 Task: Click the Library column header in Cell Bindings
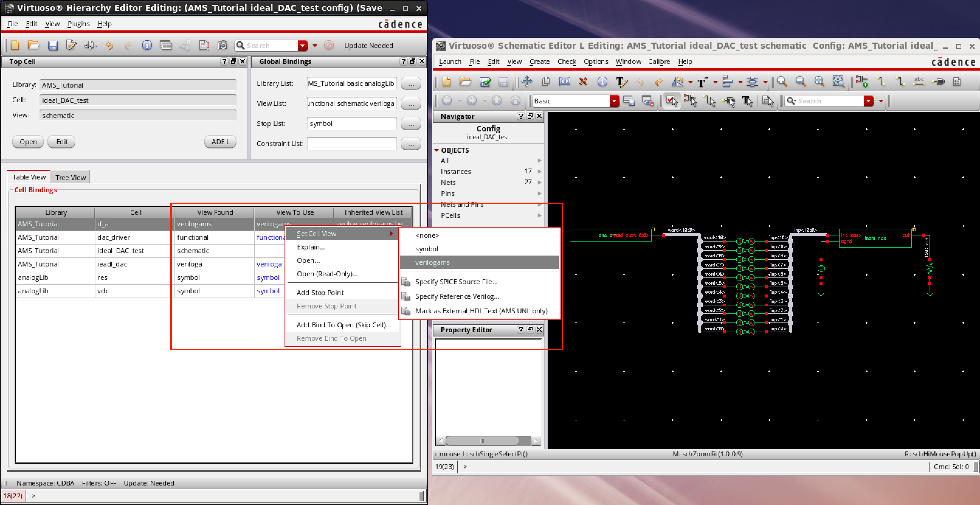pyautogui.click(x=56, y=212)
